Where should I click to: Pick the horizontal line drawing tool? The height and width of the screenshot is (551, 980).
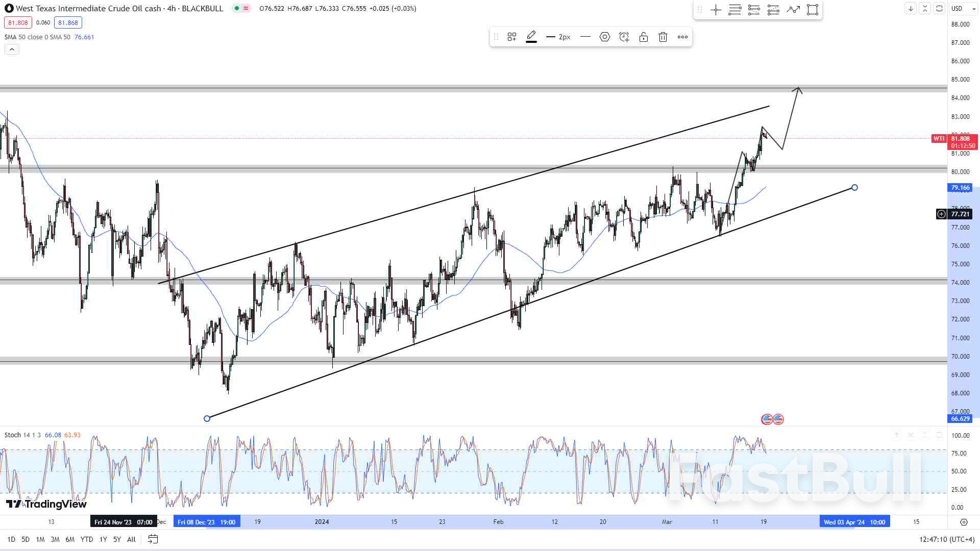[735, 10]
